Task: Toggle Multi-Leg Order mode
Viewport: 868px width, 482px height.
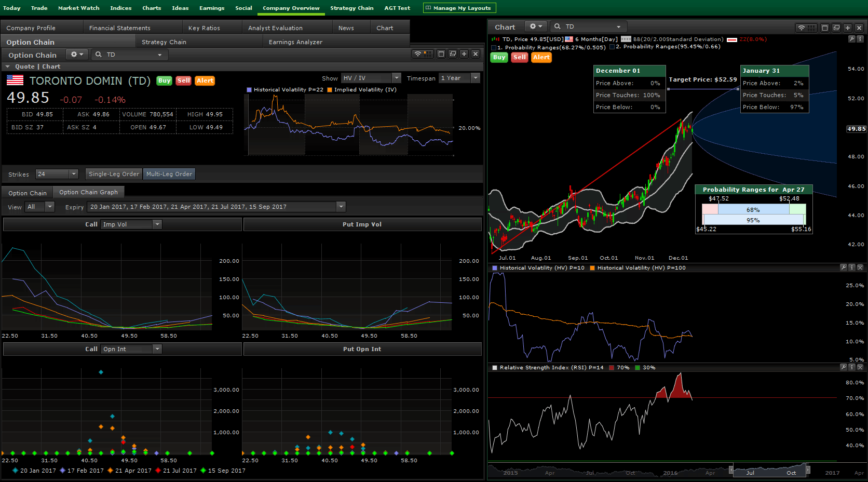Action: click(169, 174)
